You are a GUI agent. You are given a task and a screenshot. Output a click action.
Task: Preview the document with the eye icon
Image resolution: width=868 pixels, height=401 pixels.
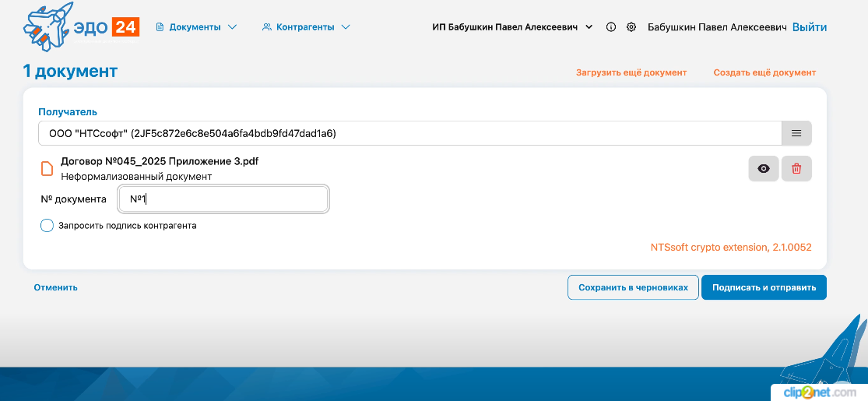[x=764, y=168]
